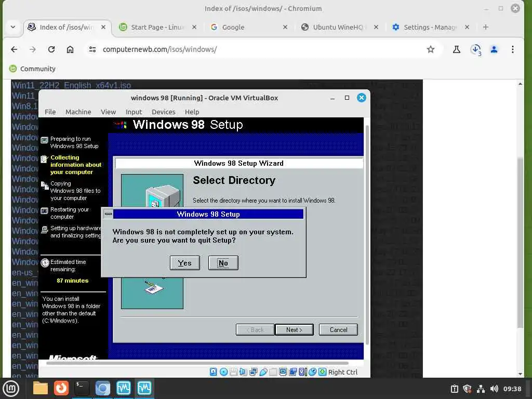Open the VirtualBox View menu
Image resolution: width=532 pixels, height=399 pixels.
pos(108,112)
